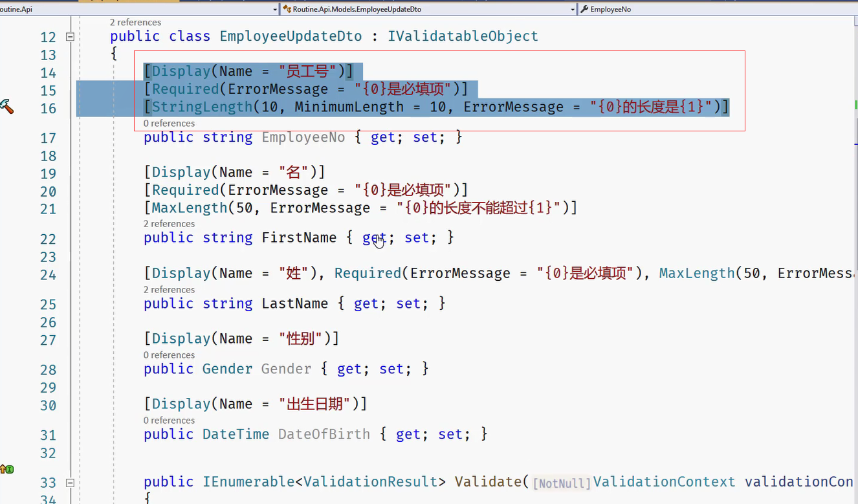The height and width of the screenshot is (504, 858).
Task: Open '2 references' link above LastName property
Action: [169, 290]
